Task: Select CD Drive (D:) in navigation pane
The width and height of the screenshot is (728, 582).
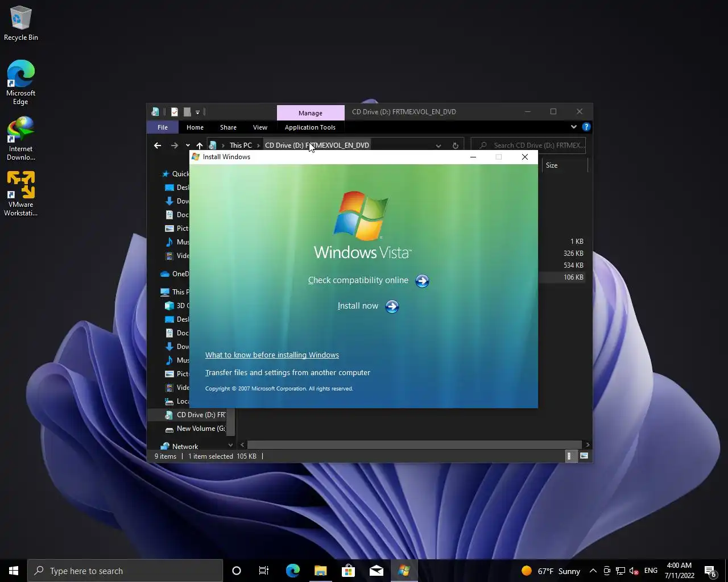Action: [195, 415]
